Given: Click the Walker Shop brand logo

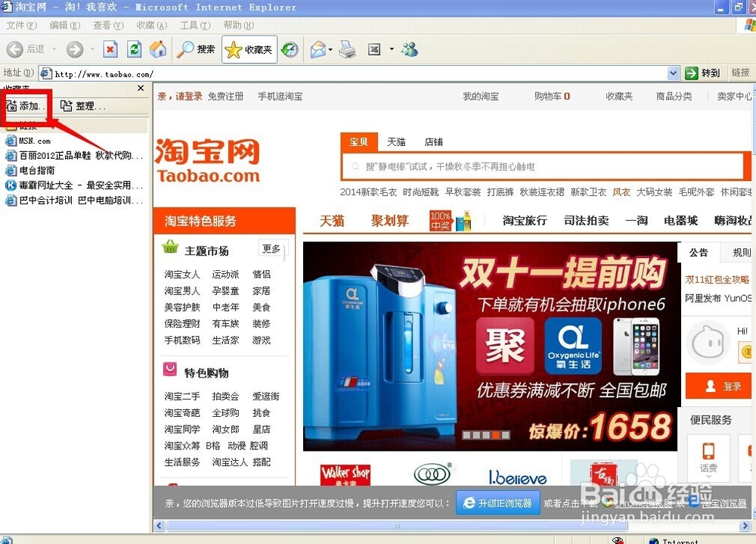Looking at the screenshot, I should pos(345,474).
